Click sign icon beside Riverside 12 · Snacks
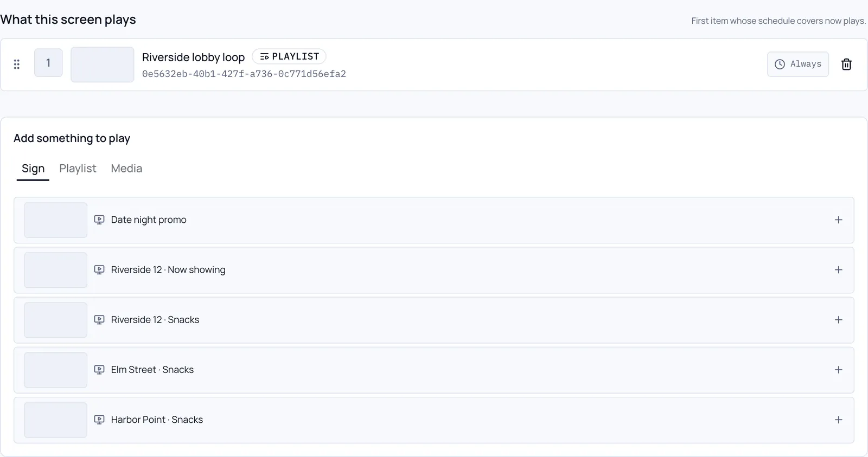This screenshot has width=868, height=457. click(x=99, y=320)
